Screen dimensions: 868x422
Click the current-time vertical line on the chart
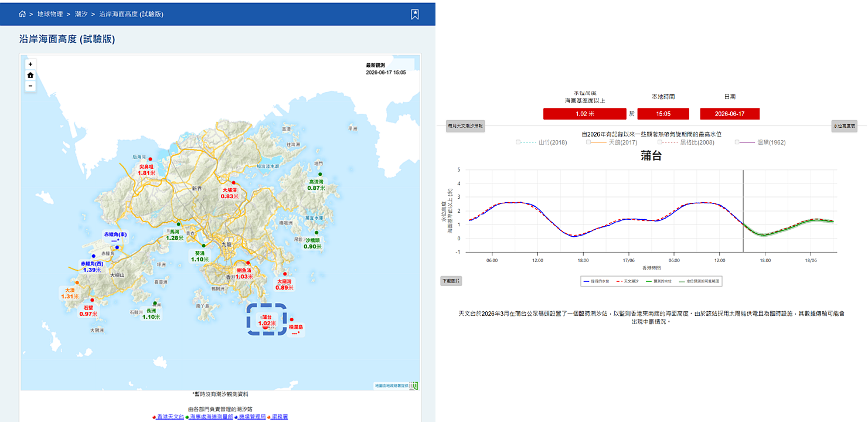[743, 211]
